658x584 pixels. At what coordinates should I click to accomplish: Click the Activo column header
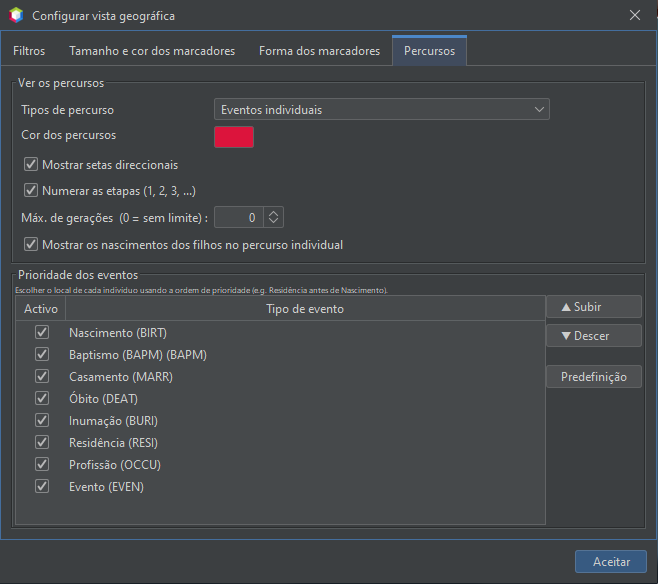(41, 308)
